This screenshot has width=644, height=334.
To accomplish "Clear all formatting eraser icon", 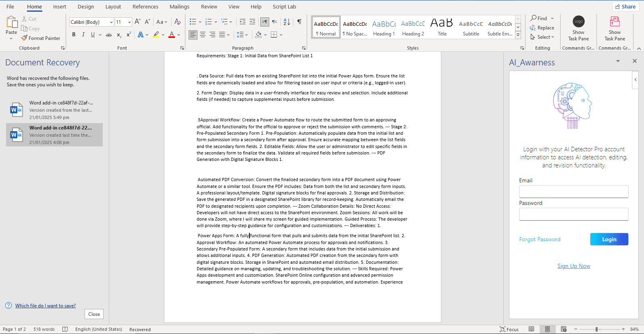I will [x=177, y=22].
